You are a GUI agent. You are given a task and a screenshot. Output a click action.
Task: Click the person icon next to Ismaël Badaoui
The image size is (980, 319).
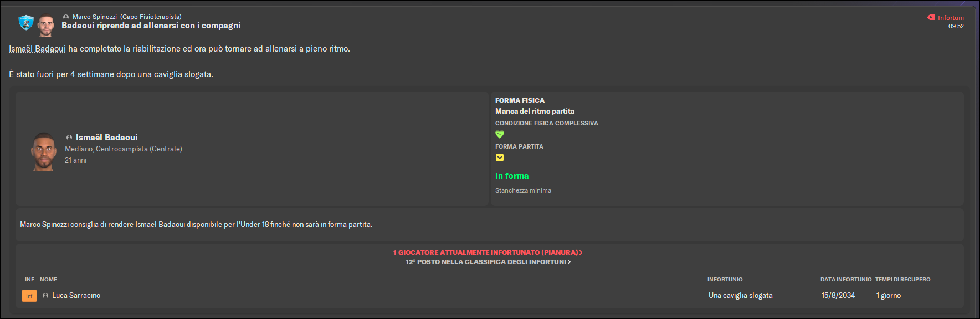pyautogui.click(x=69, y=138)
